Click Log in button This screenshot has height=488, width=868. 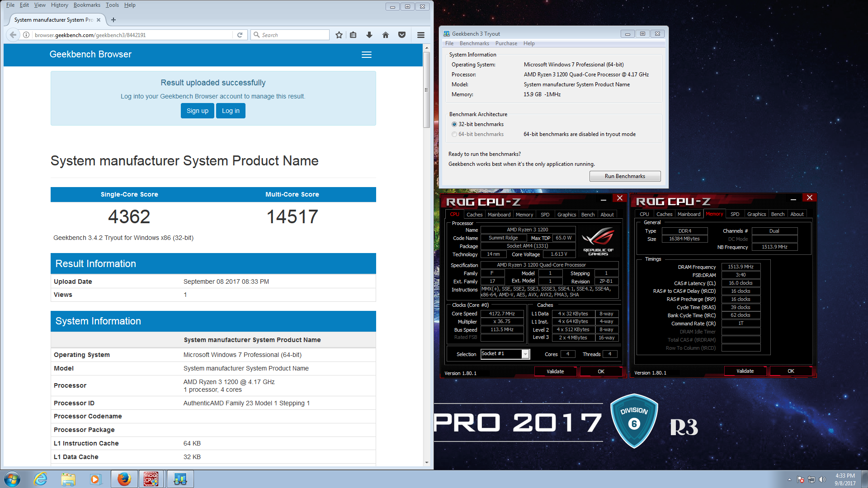pyautogui.click(x=231, y=111)
